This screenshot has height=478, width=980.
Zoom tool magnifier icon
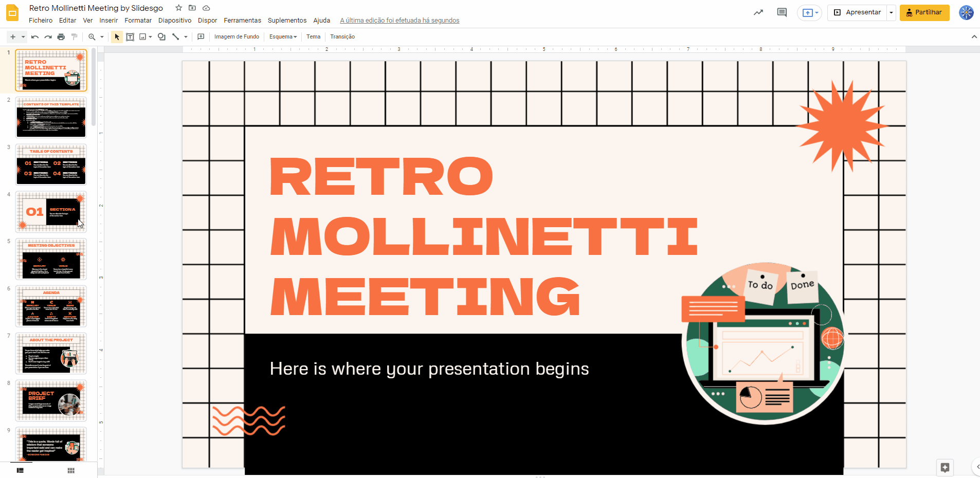click(92, 36)
